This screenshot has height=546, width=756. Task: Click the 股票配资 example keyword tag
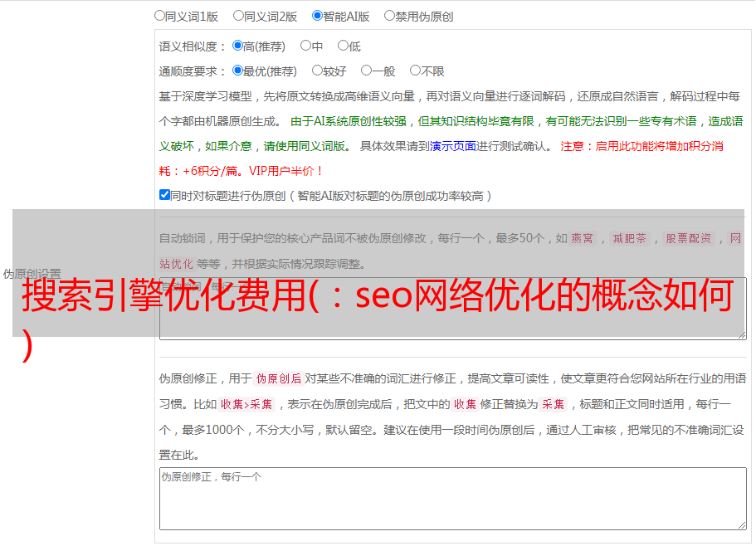689,238
